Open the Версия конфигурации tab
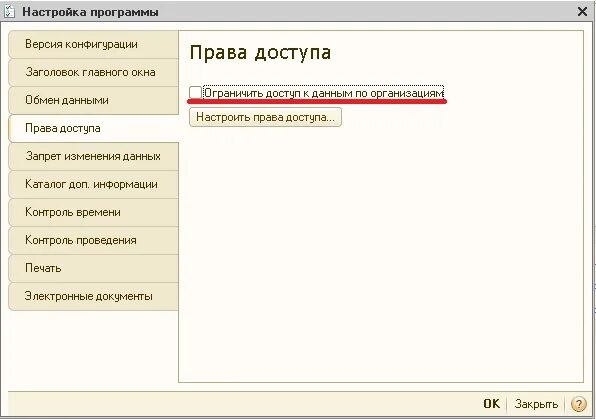The height and width of the screenshot is (419, 596). [x=94, y=44]
